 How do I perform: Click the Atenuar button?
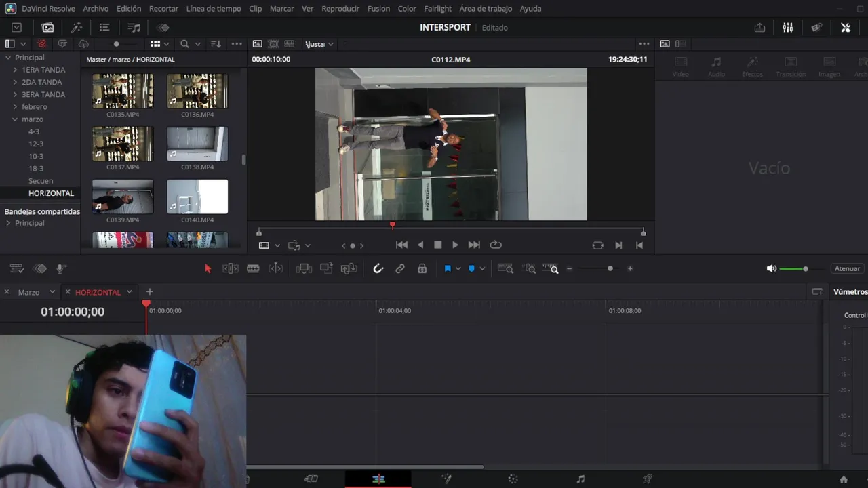click(847, 268)
